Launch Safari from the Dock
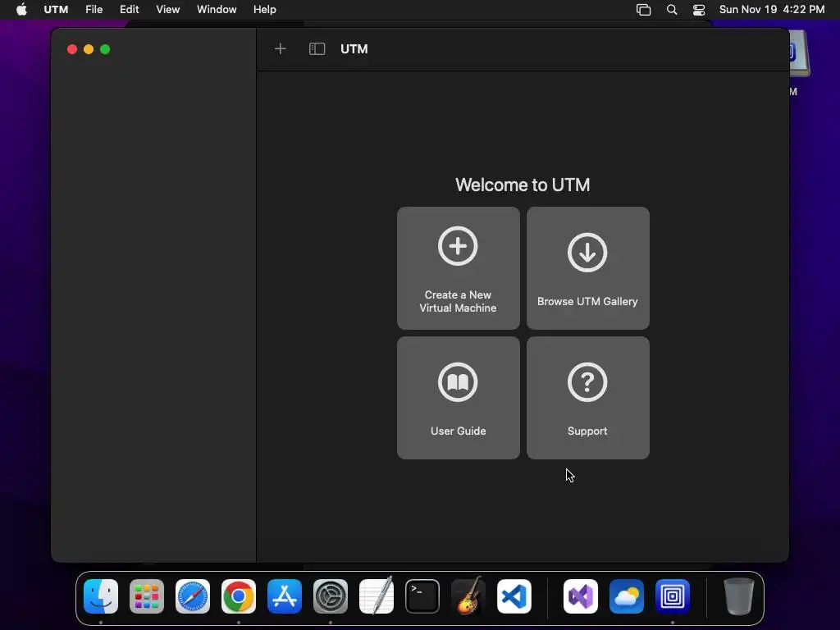The height and width of the screenshot is (630, 840). click(x=192, y=596)
